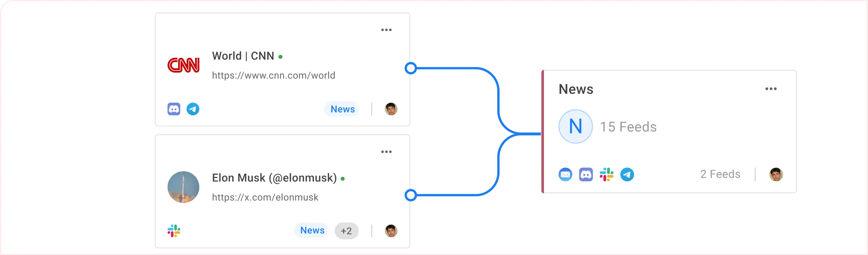Click the email icon on the News folder card
This screenshot has height=255, width=868.
click(x=565, y=174)
